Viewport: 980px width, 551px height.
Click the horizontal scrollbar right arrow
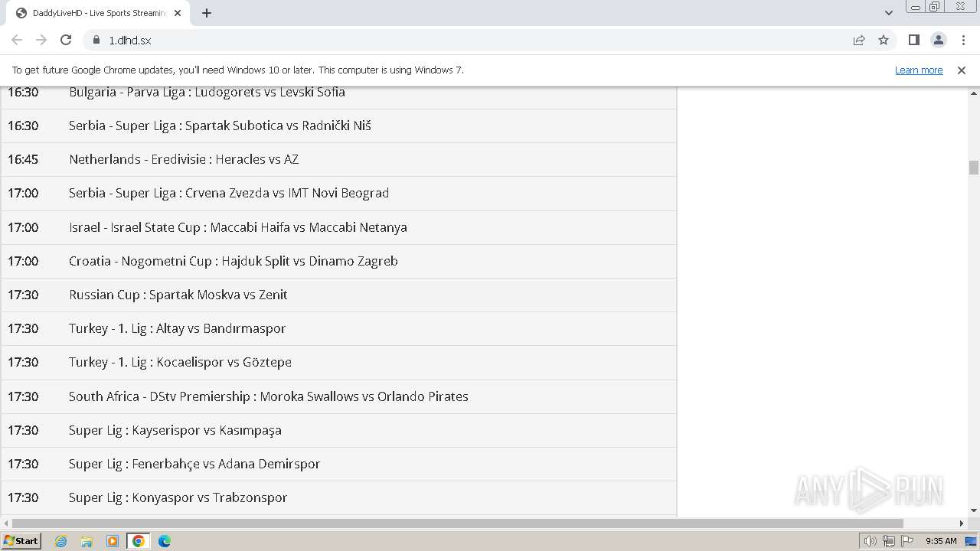(x=962, y=523)
